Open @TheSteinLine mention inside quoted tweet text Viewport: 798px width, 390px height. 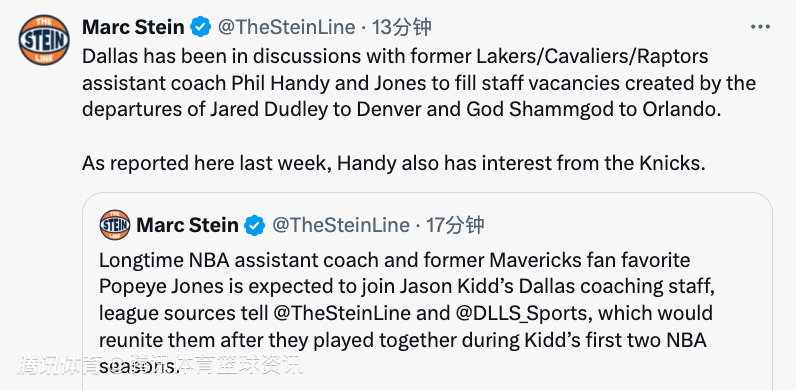(341, 313)
